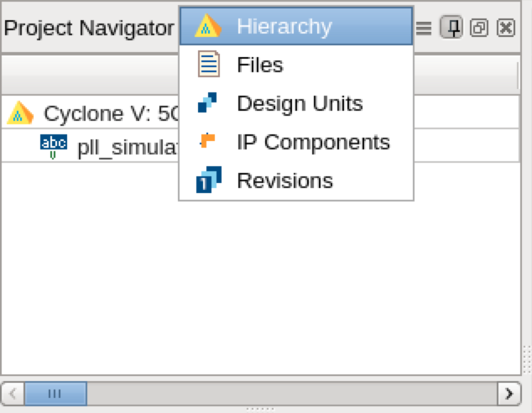This screenshot has height=413, width=532.
Task: Select Hierarchy in the dropdown list
Action: 296,26
